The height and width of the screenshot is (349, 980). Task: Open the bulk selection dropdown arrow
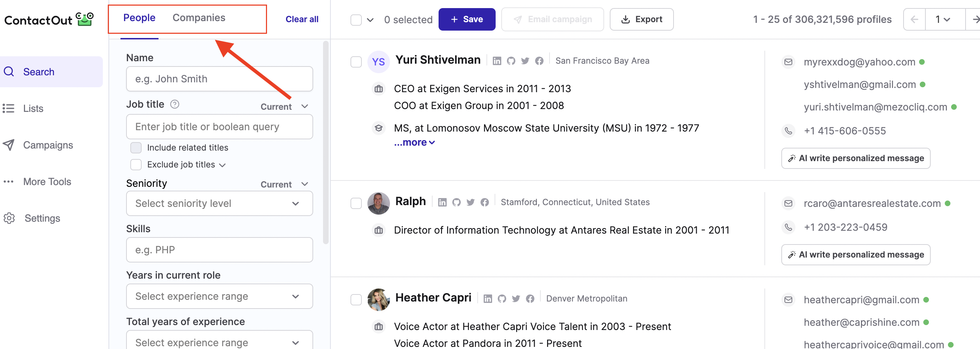point(370,20)
